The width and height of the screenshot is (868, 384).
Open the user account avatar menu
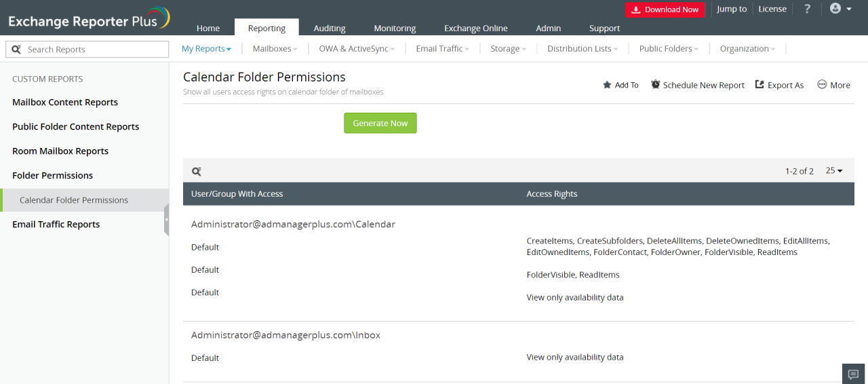tap(840, 9)
